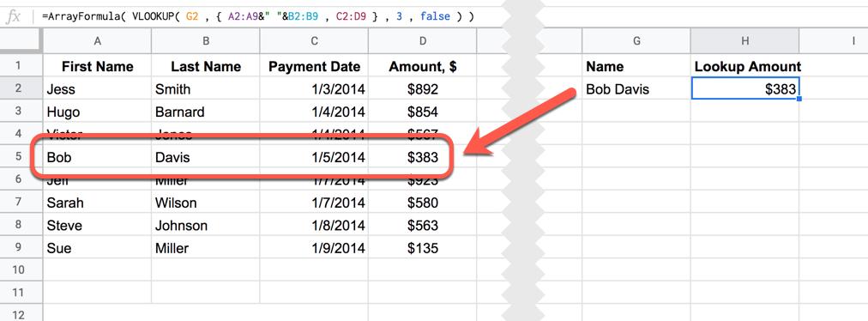Click into the formula bar text
The width and height of the screenshot is (868, 321).
[x=258, y=16]
